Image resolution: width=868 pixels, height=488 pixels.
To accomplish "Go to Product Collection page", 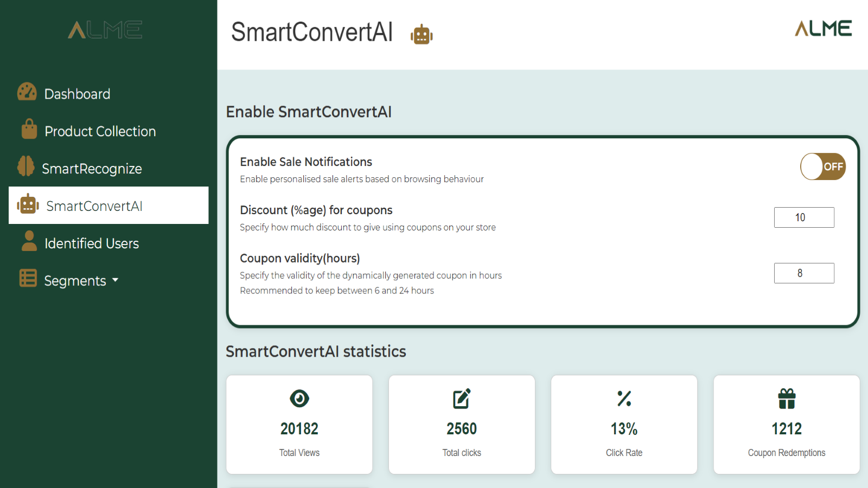I will pyautogui.click(x=108, y=131).
